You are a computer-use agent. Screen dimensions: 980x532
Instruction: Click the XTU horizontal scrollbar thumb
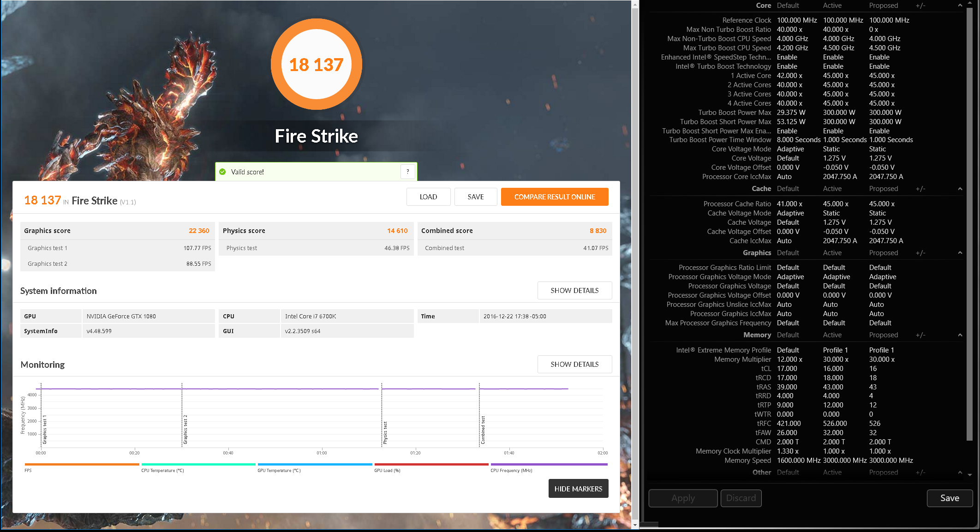[649, 524]
